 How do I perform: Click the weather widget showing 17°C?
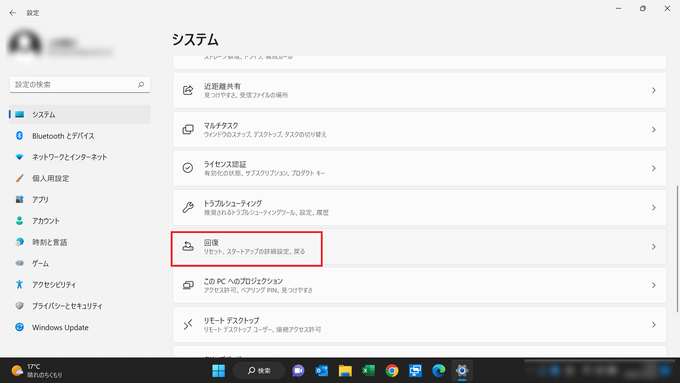point(37,370)
